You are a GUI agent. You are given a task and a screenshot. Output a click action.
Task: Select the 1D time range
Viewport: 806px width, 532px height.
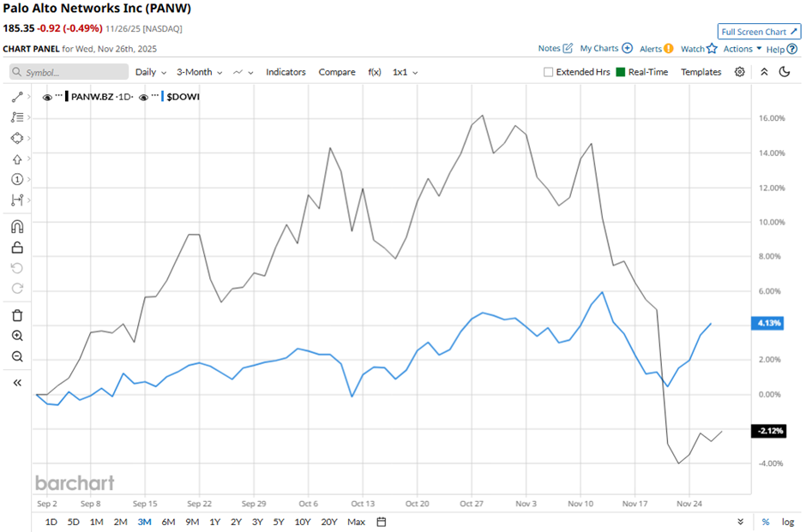[x=51, y=522]
